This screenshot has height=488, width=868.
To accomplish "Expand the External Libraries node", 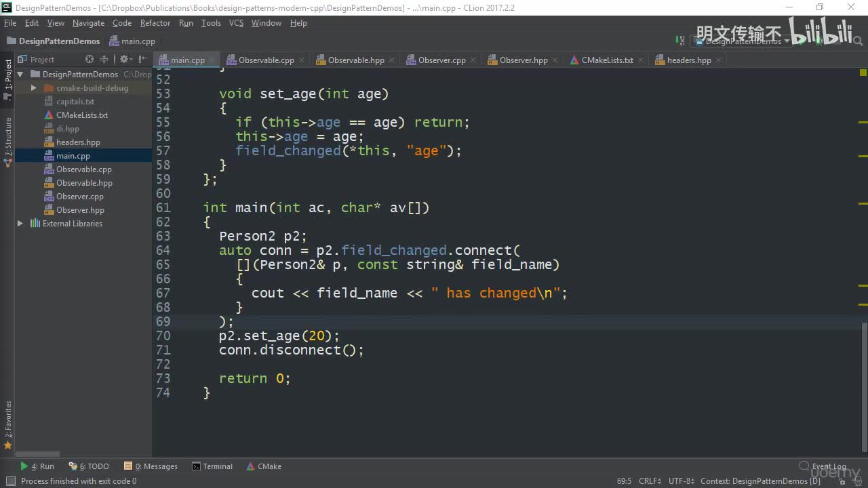I will click(x=20, y=224).
